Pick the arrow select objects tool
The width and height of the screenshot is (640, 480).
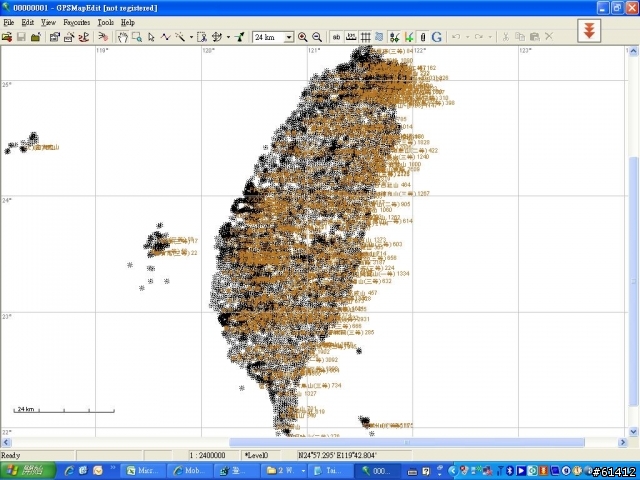point(151,37)
